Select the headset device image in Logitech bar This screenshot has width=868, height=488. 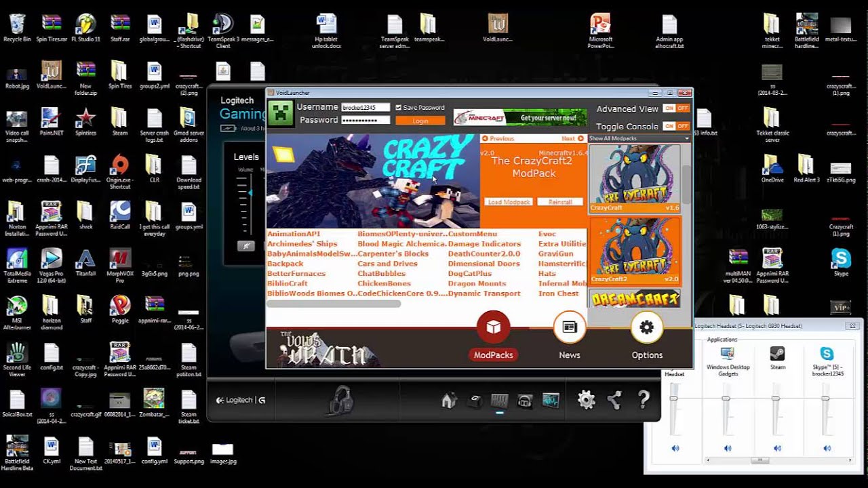point(340,399)
